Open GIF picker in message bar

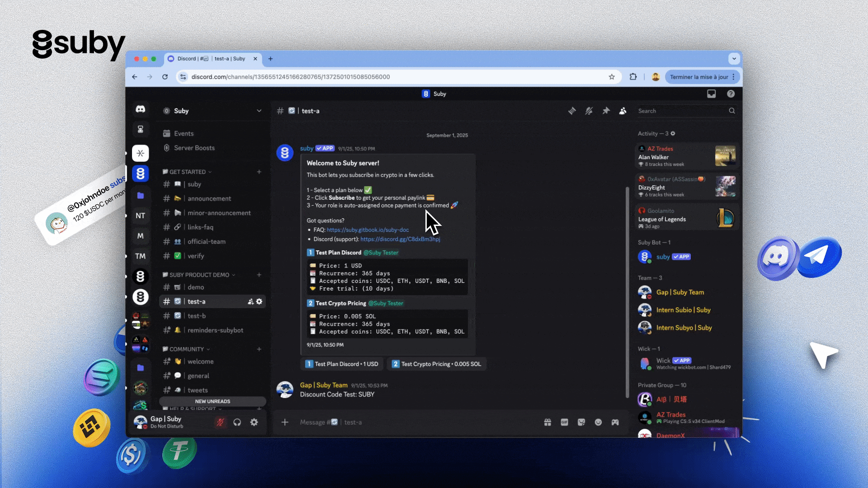click(564, 422)
